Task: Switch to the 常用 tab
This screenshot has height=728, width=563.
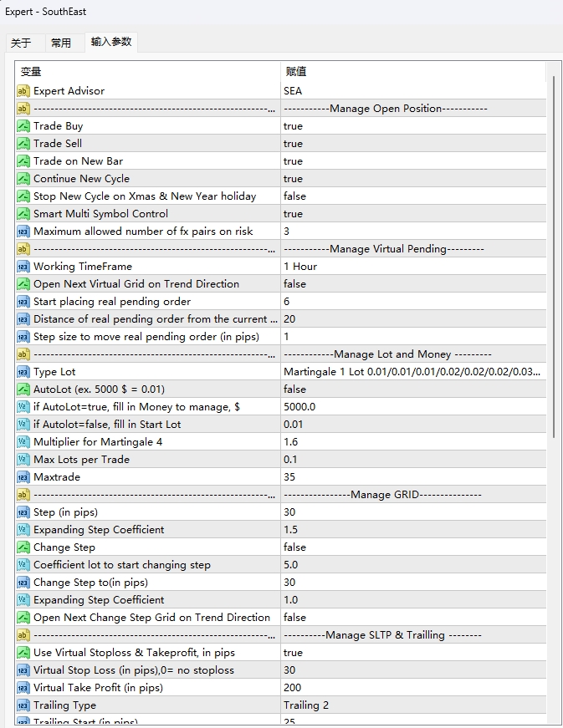Action: pyautogui.click(x=61, y=43)
